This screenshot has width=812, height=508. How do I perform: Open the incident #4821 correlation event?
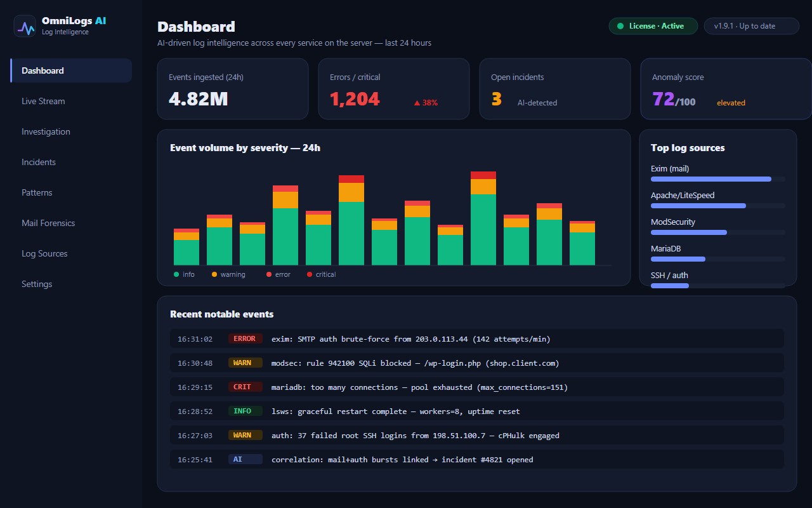point(477,459)
